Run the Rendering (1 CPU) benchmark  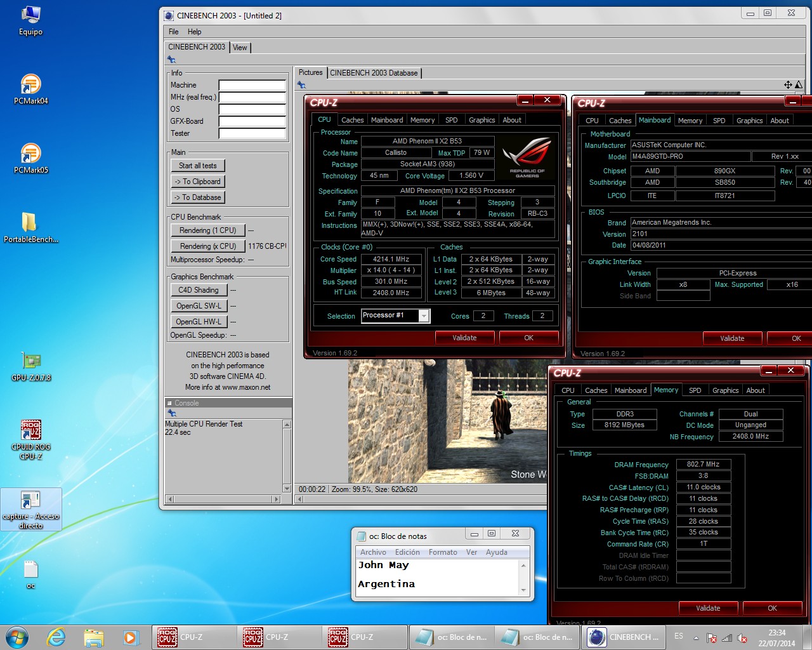(x=207, y=230)
